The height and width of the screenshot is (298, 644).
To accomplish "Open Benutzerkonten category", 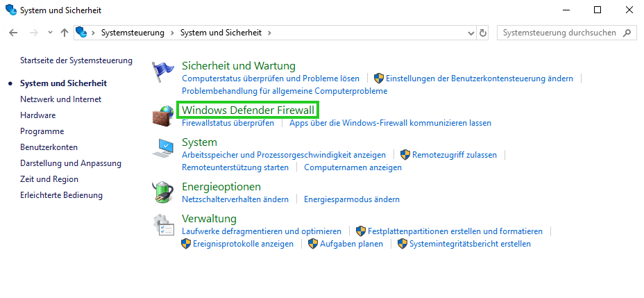I will [49, 147].
